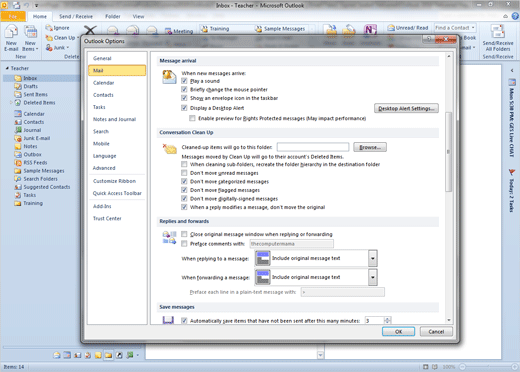Open the Notes folder in folder list

point(30,146)
